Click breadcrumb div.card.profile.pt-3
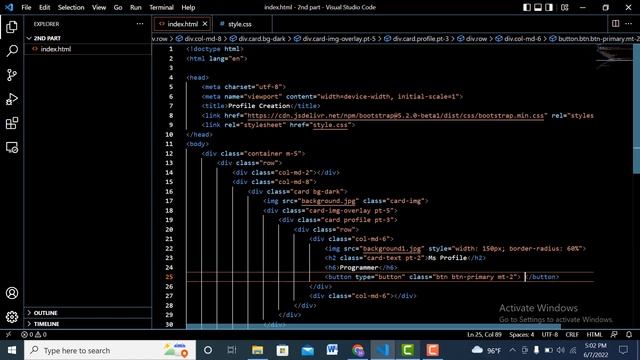 pos(420,39)
